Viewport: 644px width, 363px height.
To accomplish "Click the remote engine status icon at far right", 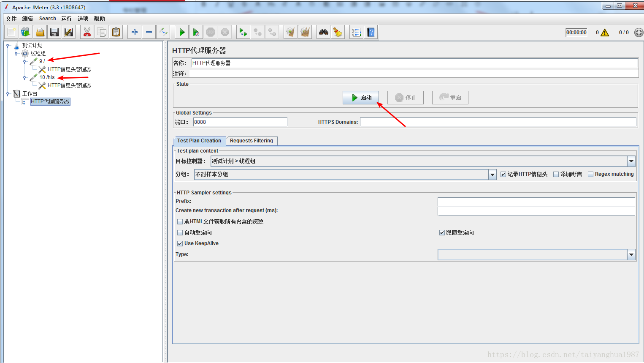I will pyautogui.click(x=639, y=33).
